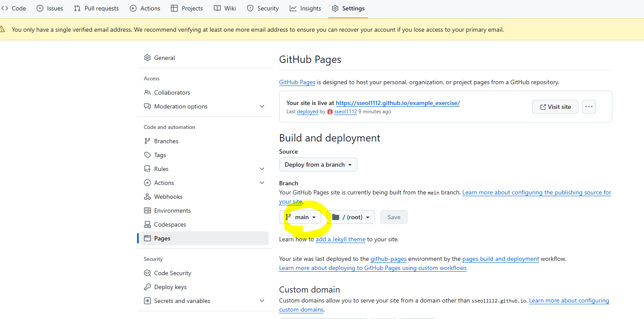Open the Pull requests tab
Viewport: 644px width, 319px height.
[96, 8]
